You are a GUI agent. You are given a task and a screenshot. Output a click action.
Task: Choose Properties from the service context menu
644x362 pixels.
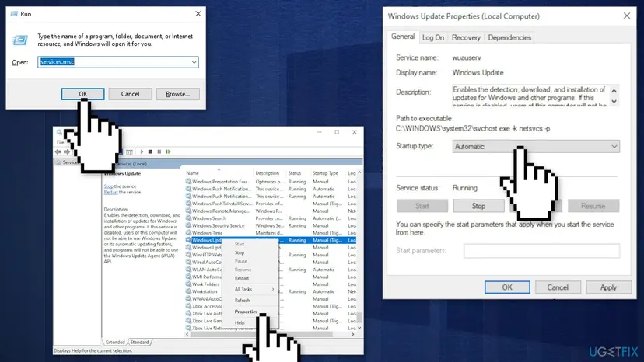point(246,312)
